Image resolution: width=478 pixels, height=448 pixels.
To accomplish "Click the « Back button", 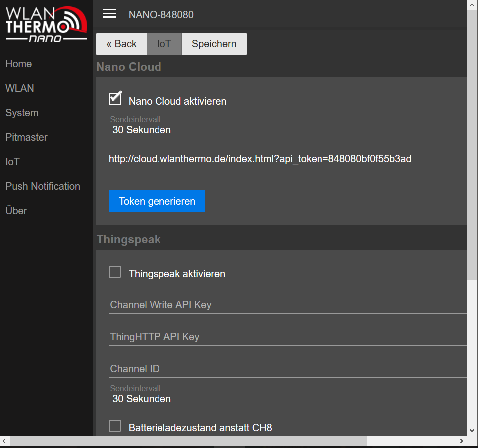I will click(x=121, y=44).
